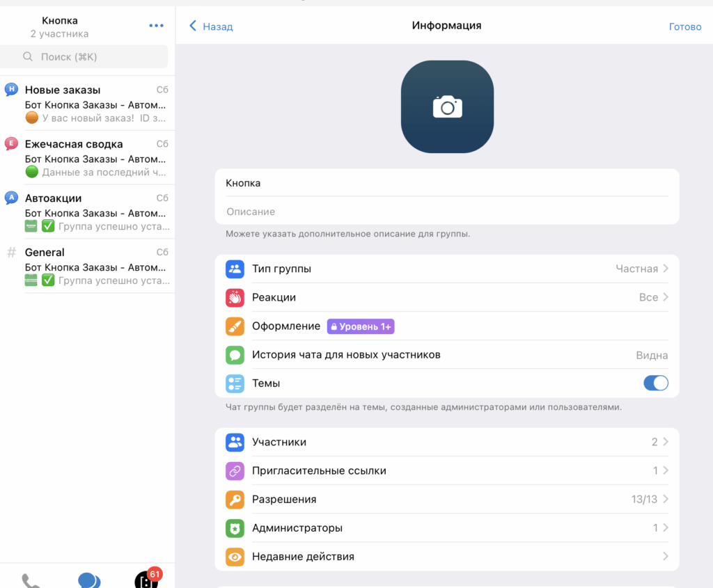Open Пригласительные ссылки via its chevron
Image resolution: width=713 pixels, height=588 pixels.
pyautogui.click(x=666, y=470)
